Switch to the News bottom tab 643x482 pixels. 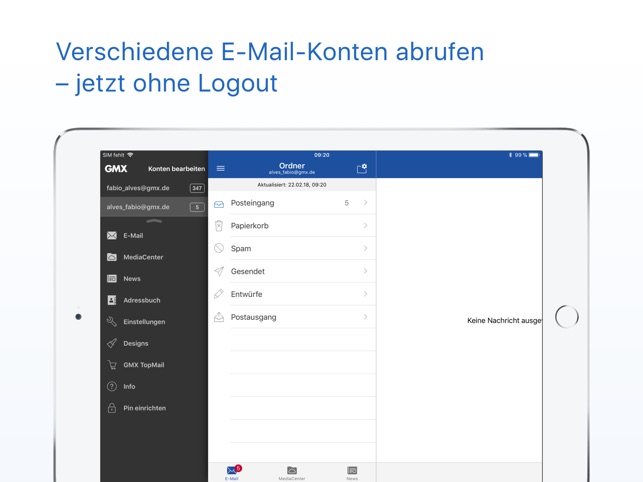(x=352, y=473)
